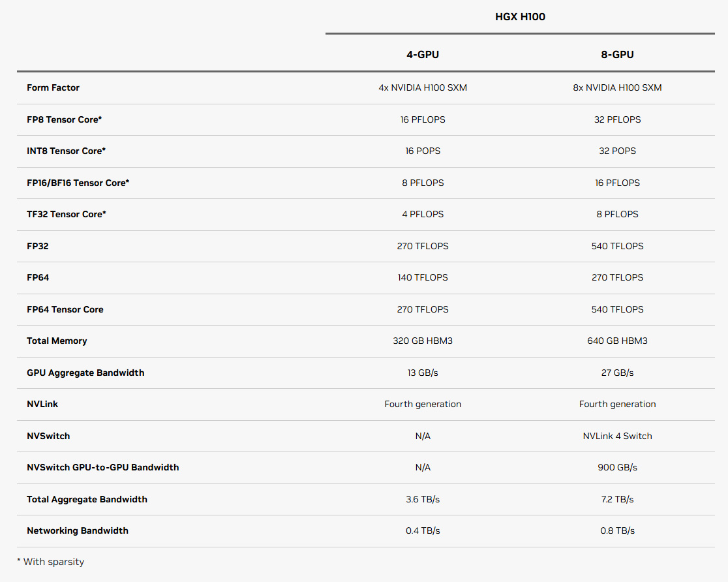
Task: Click the NVLink row label
Action: (42, 404)
